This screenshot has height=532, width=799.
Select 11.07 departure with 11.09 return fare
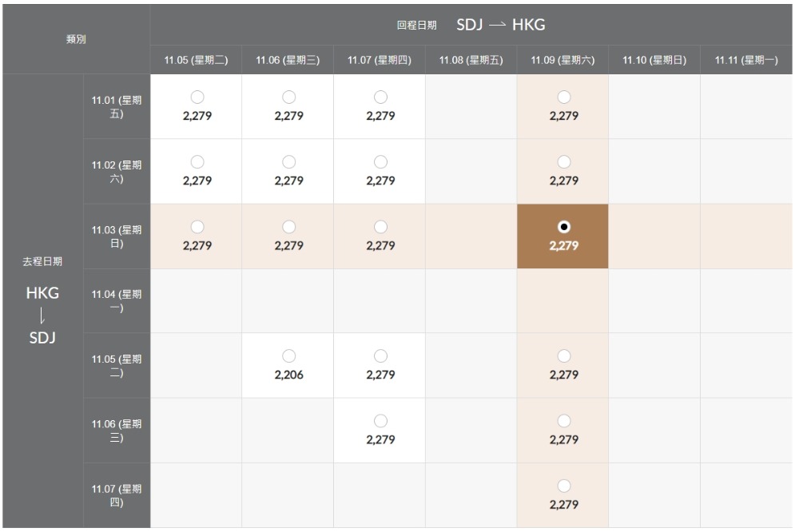coord(563,486)
